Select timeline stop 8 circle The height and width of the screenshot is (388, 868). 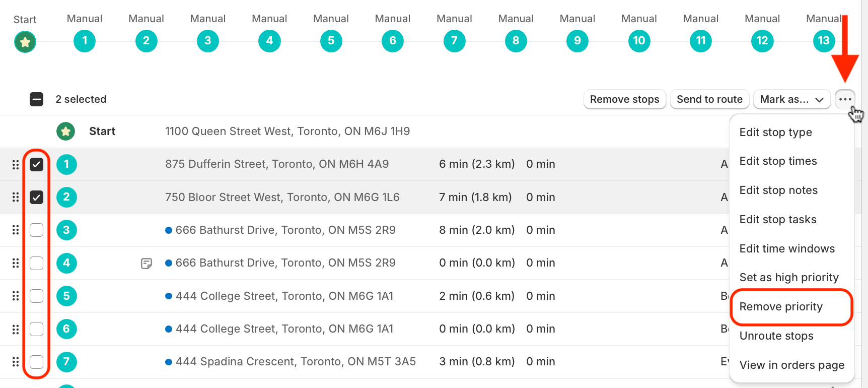[x=516, y=41]
